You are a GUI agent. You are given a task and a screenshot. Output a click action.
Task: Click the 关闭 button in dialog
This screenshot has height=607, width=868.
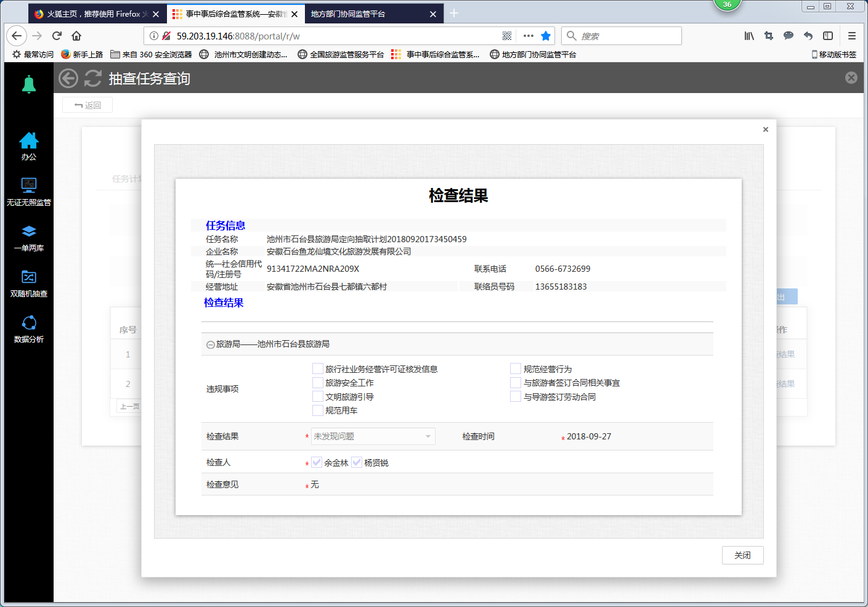742,555
